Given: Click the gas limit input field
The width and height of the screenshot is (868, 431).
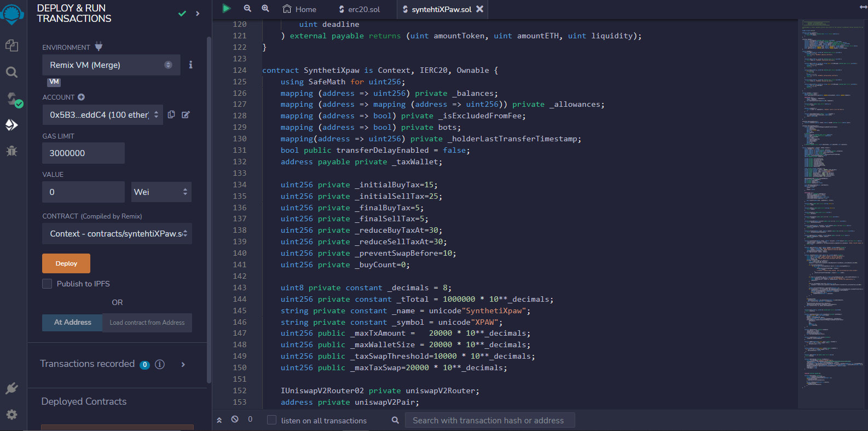Looking at the screenshot, I should tap(83, 153).
